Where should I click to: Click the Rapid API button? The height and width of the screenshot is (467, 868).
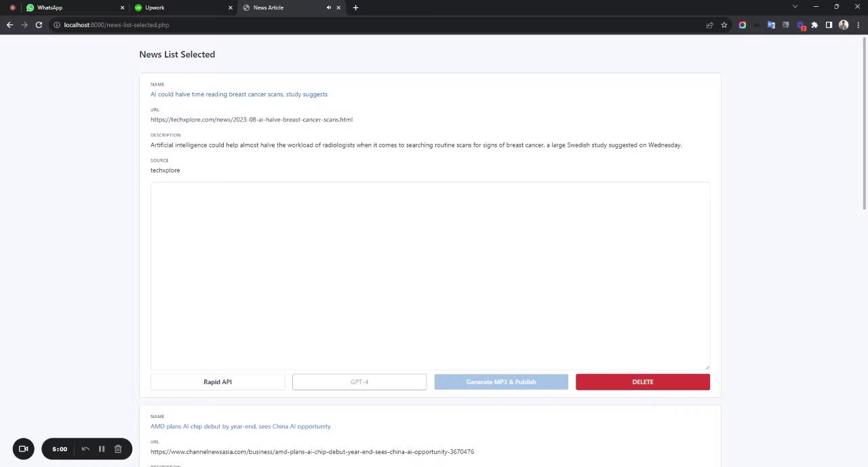tap(218, 382)
